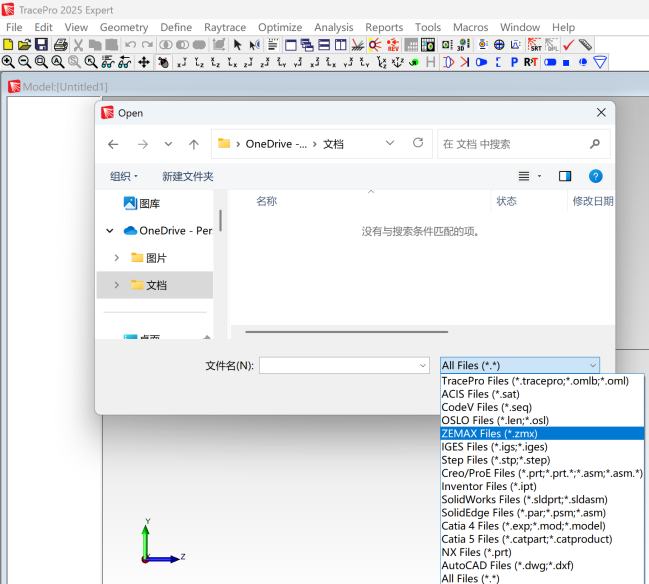The width and height of the screenshot is (649, 584).
Task: Collapse the OneDrive tree node
Action: (x=110, y=230)
